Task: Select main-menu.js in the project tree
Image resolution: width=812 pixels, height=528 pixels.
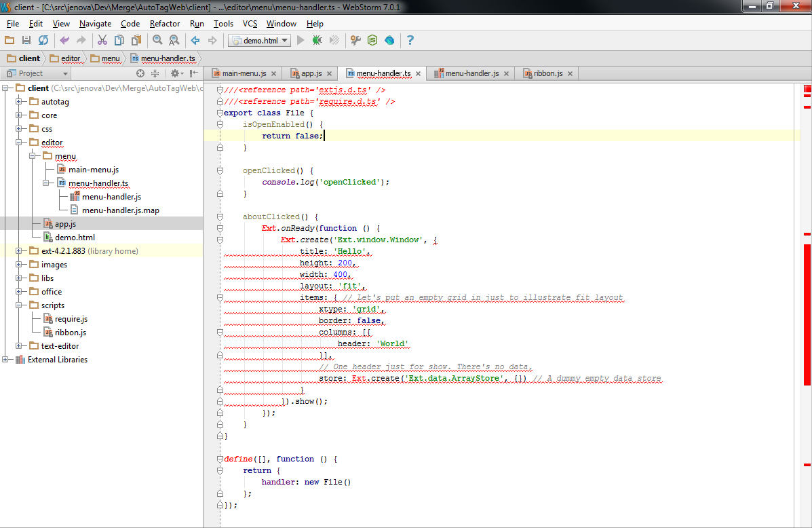Action: coord(93,170)
